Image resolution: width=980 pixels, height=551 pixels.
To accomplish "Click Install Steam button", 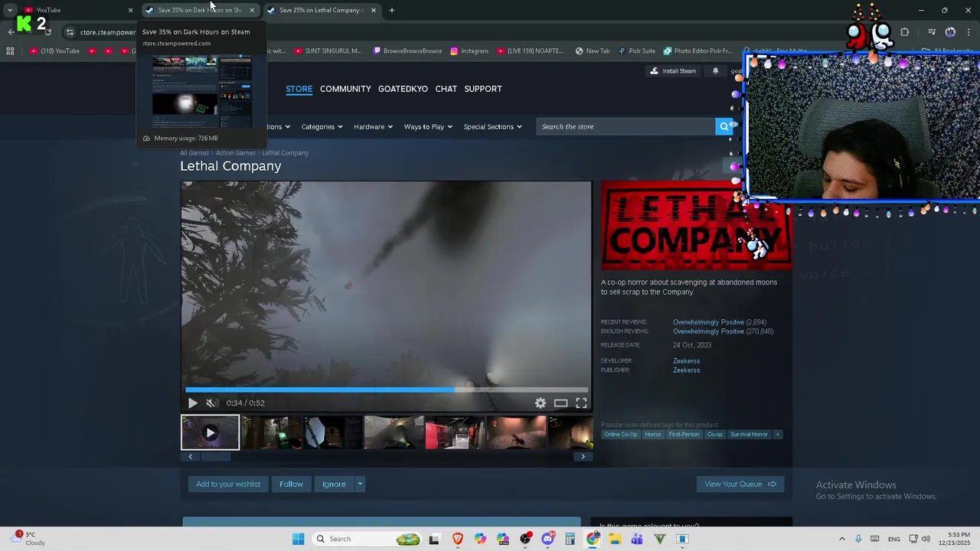I will [673, 71].
